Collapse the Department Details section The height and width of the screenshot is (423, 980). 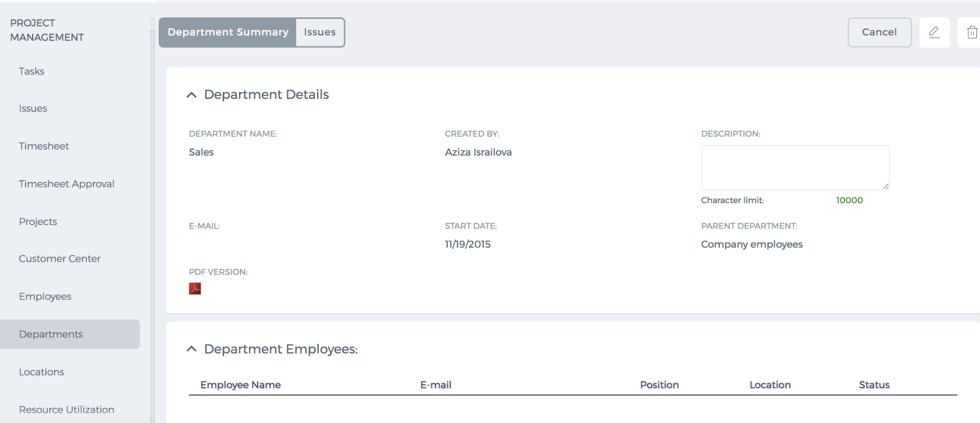(x=191, y=95)
